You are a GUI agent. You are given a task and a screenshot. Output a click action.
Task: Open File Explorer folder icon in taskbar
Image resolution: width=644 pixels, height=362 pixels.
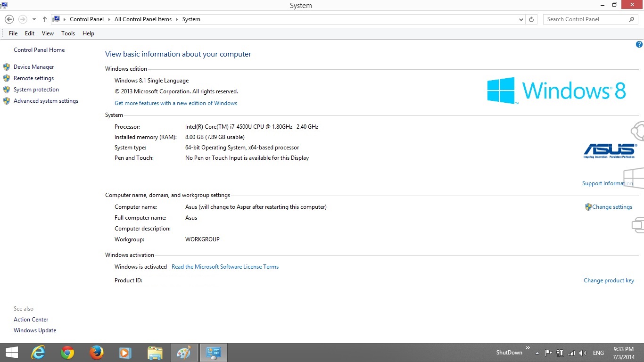click(155, 353)
